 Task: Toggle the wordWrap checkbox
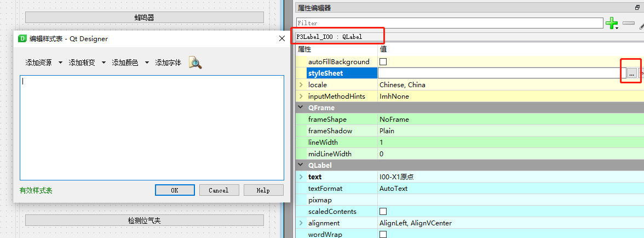(x=383, y=234)
